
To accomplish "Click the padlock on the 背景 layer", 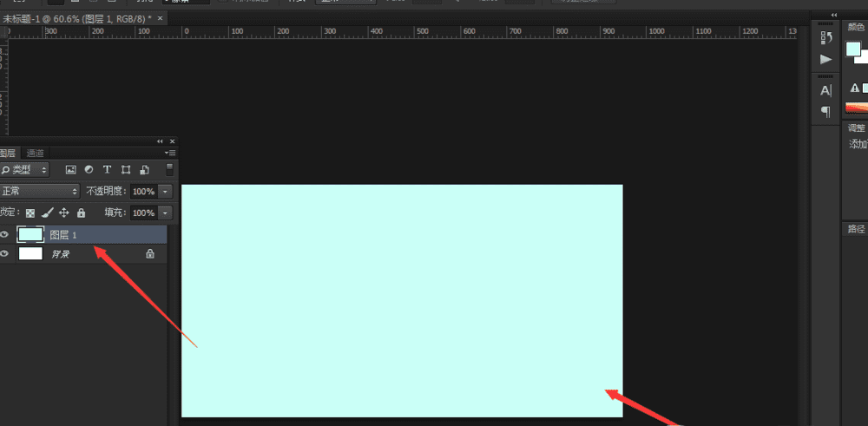I will pyautogui.click(x=149, y=253).
